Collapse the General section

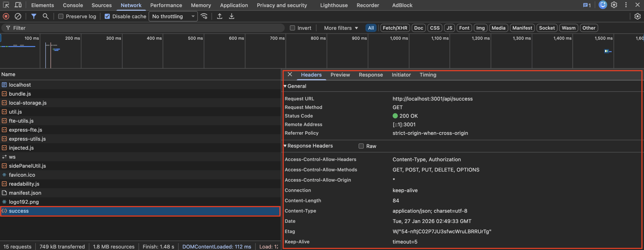(285, 86)
